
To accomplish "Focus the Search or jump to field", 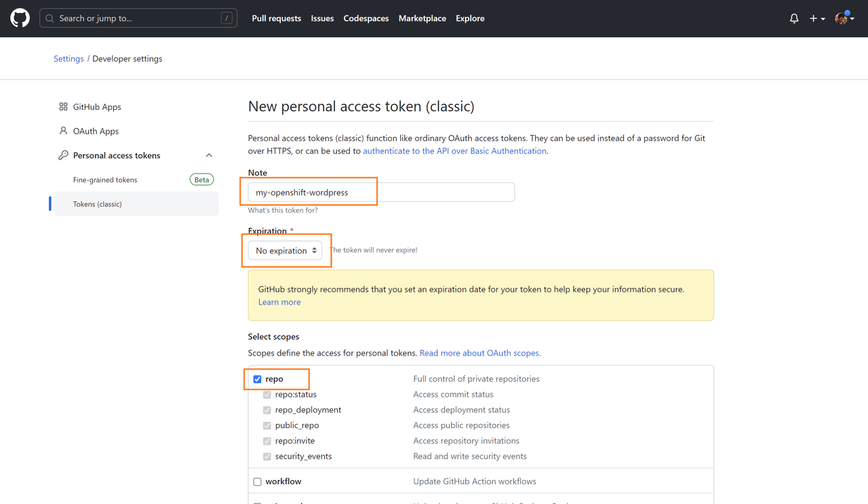I will click(138, 18).
